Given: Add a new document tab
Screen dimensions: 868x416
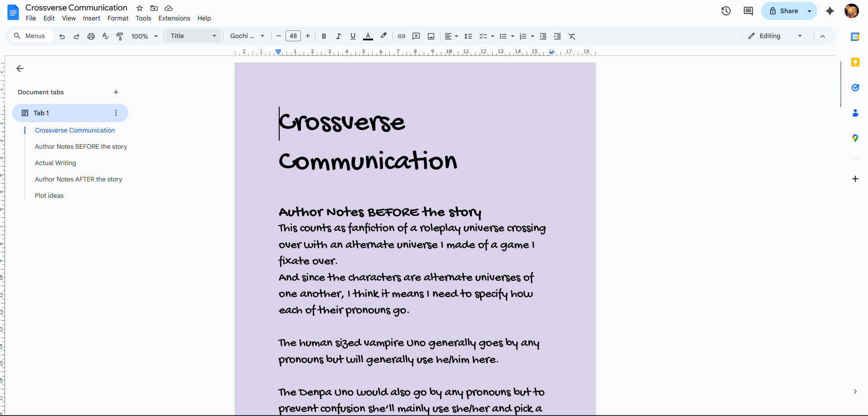Looking at the screenshot, I should (x=116, y=92).
